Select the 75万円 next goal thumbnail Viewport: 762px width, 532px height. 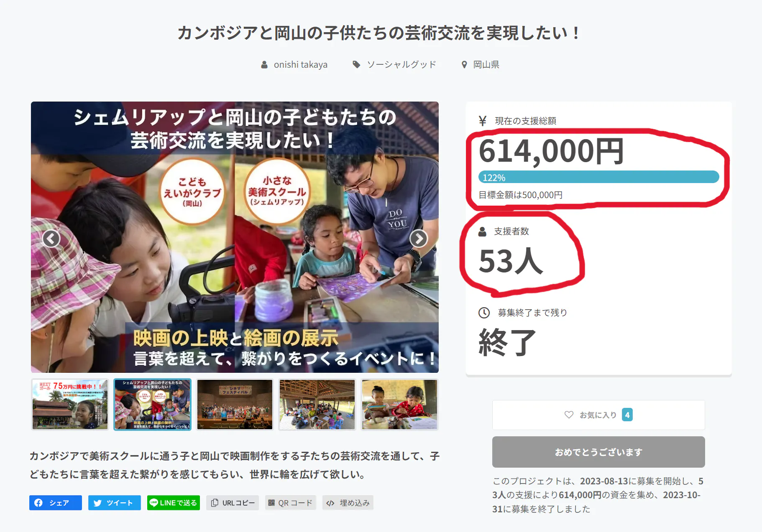[x=70, y=405]
